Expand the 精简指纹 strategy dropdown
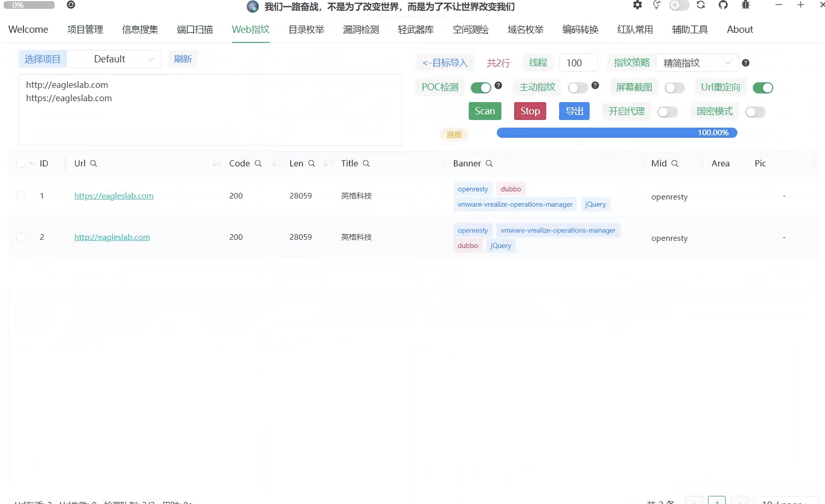 pyautogui.click(x=697, y=63)
